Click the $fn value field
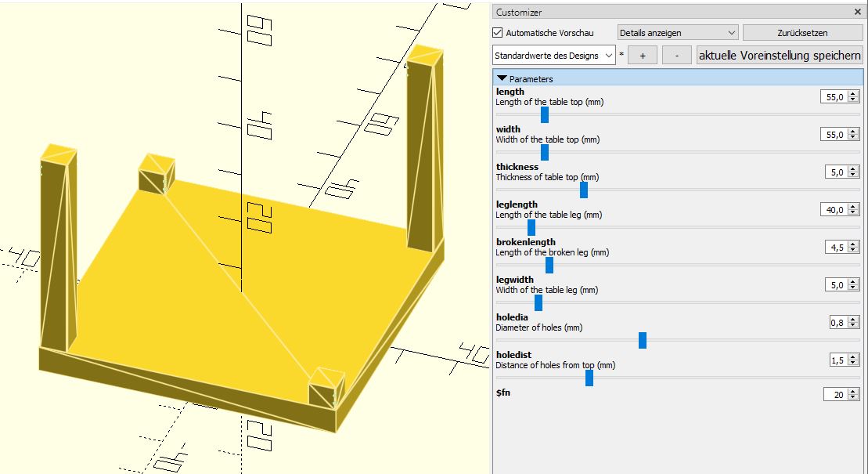 coord(836,394)
